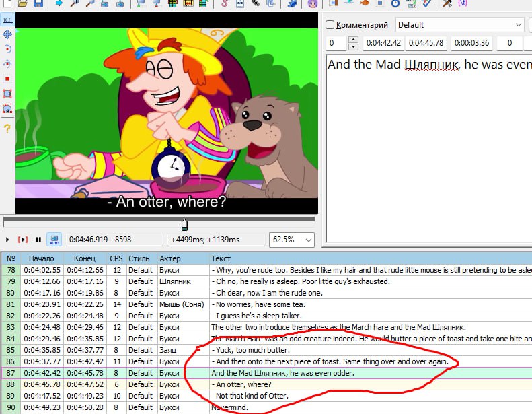
Task: Click the CPS column header
Action: [116, 258]
